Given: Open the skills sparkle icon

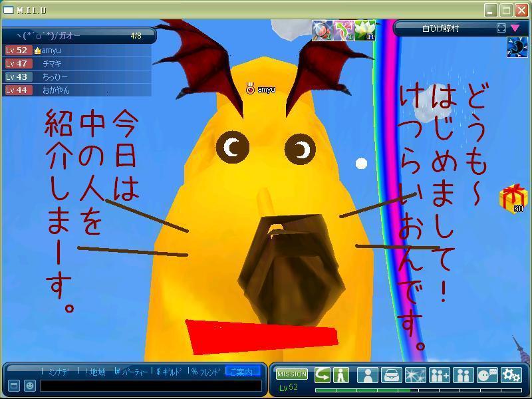Looking at the screenshot, I should click(x=415, y=375).
